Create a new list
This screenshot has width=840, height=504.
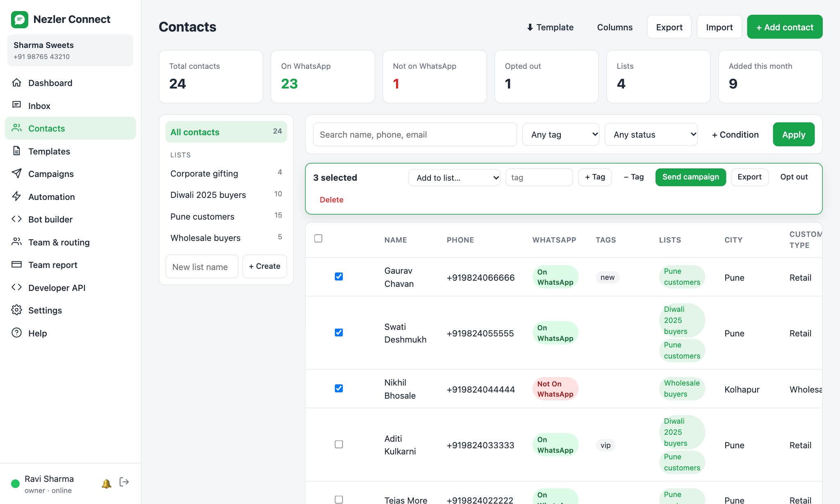click(264, 266)
